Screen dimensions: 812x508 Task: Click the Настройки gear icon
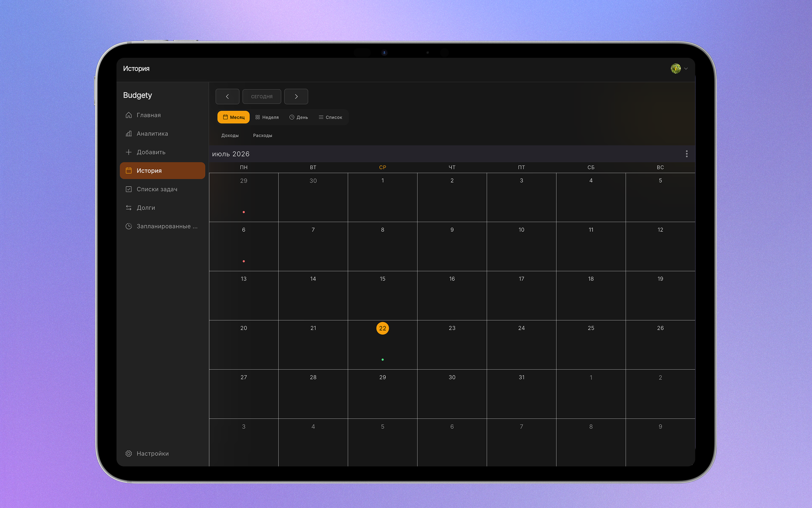(129, 453)
